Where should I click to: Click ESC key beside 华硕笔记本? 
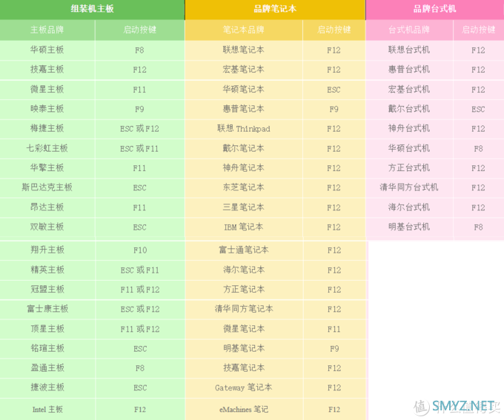[334, 90]
